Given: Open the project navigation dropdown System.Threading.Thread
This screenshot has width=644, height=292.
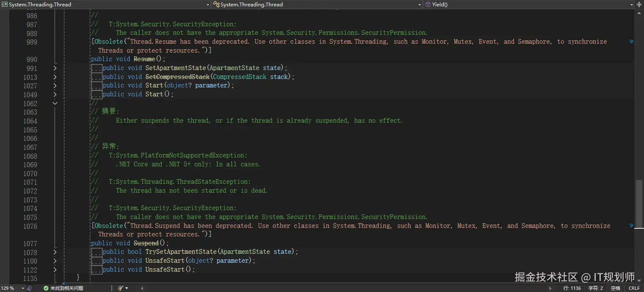Looking at the screenshot, I should coord(105,4).
